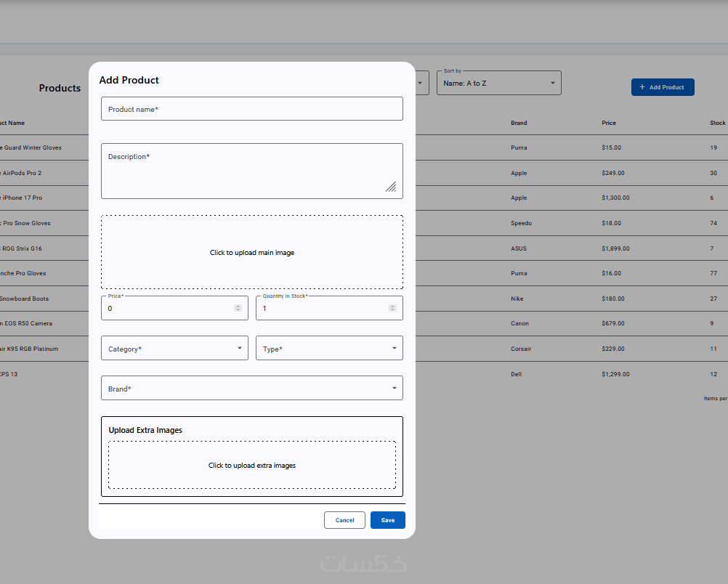Click the Stock column header
Viewport: 728px width, 584px height.
pyautogui.click(x=717, y=123)
